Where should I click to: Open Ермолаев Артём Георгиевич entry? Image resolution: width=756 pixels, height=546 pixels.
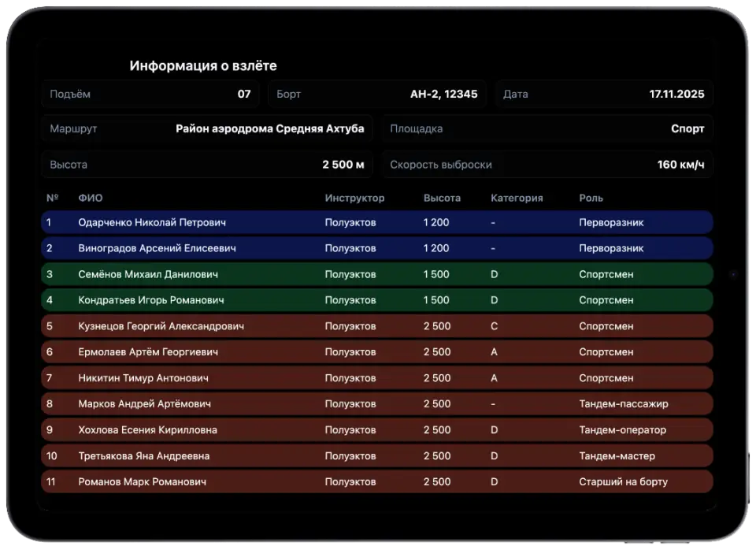(377, 352)
